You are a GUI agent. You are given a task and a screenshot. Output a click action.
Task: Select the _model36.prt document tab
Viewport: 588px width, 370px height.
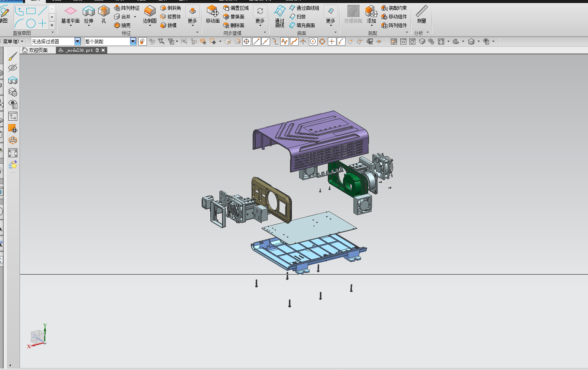pos(78,50)
